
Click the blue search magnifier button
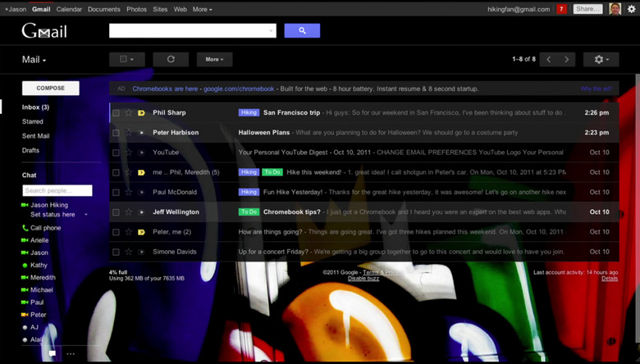click(302, 30)
